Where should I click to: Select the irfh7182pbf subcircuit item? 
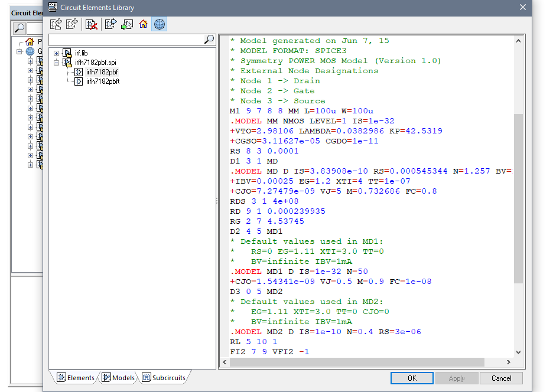[102, 72]
